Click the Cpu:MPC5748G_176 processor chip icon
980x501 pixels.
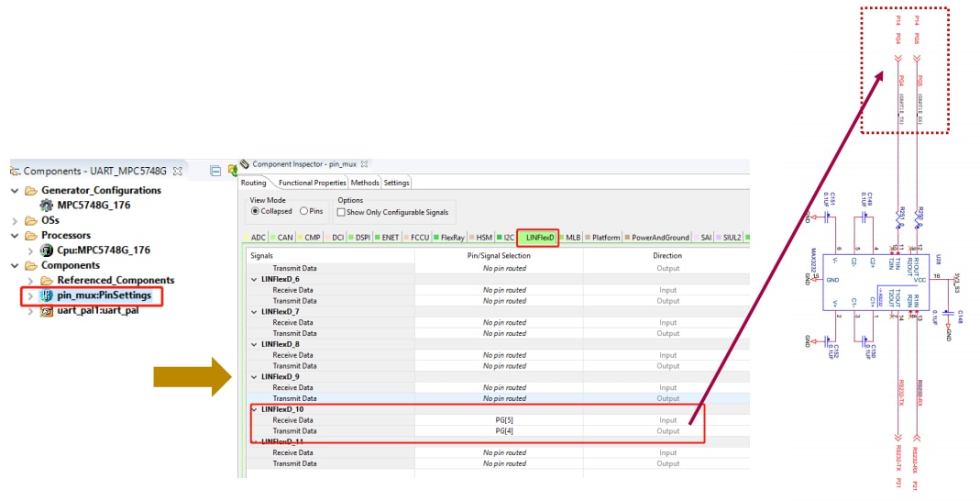[47, 250]
